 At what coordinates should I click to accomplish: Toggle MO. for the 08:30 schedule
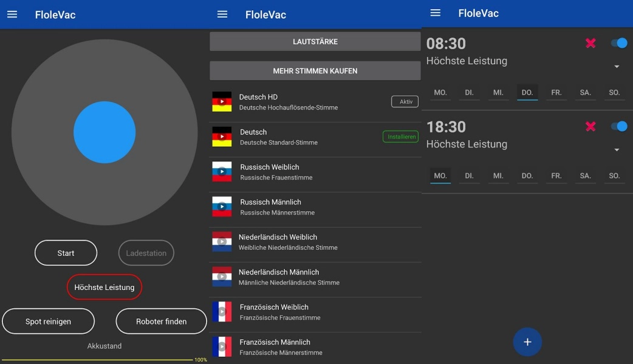pos(440,93)
